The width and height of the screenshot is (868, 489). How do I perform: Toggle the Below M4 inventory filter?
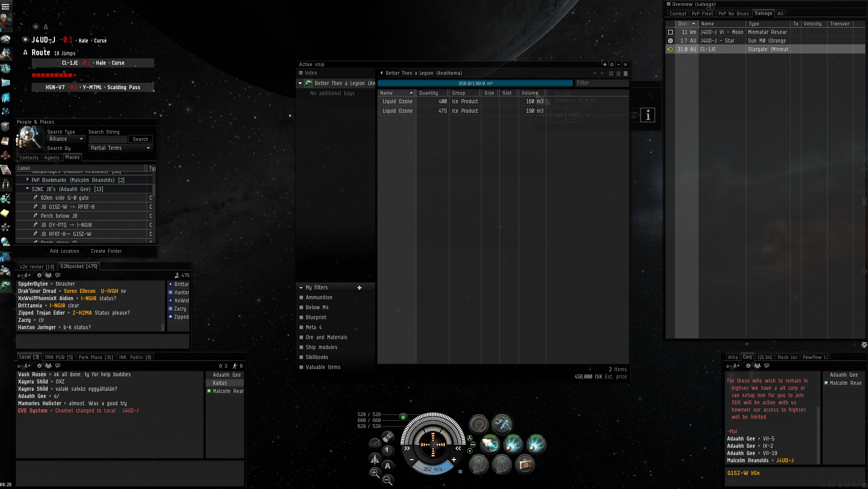[x=301, y=307]
